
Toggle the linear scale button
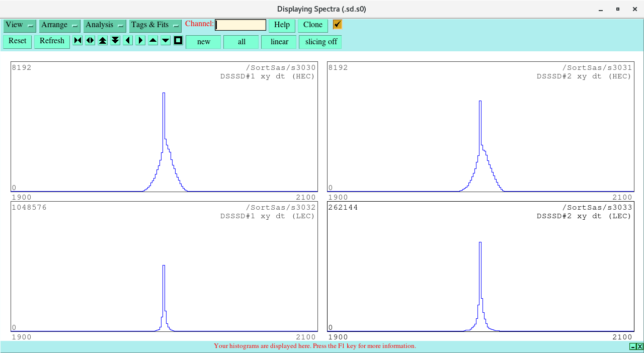pyautogui.click(x=279, y=42)
